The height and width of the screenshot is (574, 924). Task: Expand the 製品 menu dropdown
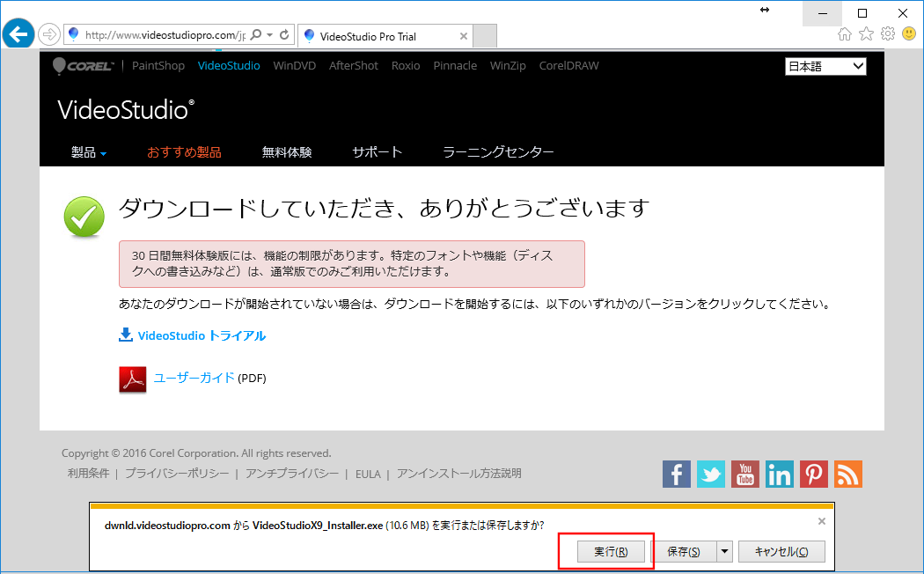pyautogui.click(x=89, y=152)
